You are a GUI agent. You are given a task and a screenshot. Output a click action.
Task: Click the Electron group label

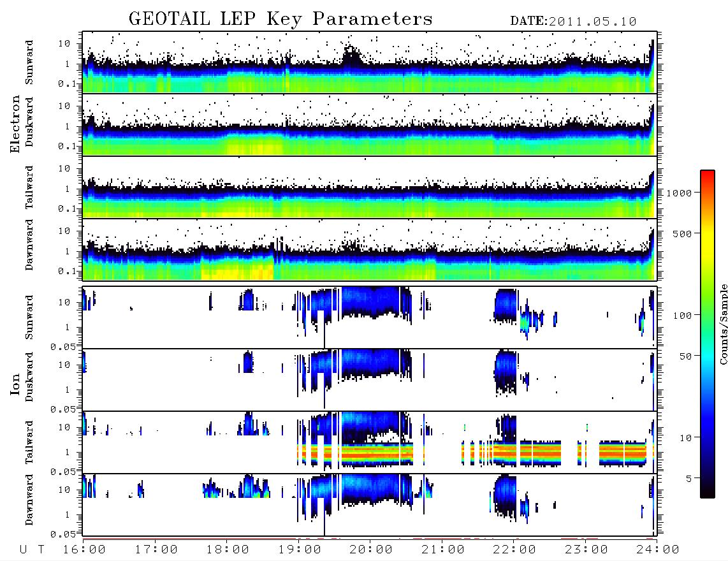point(15,124)
